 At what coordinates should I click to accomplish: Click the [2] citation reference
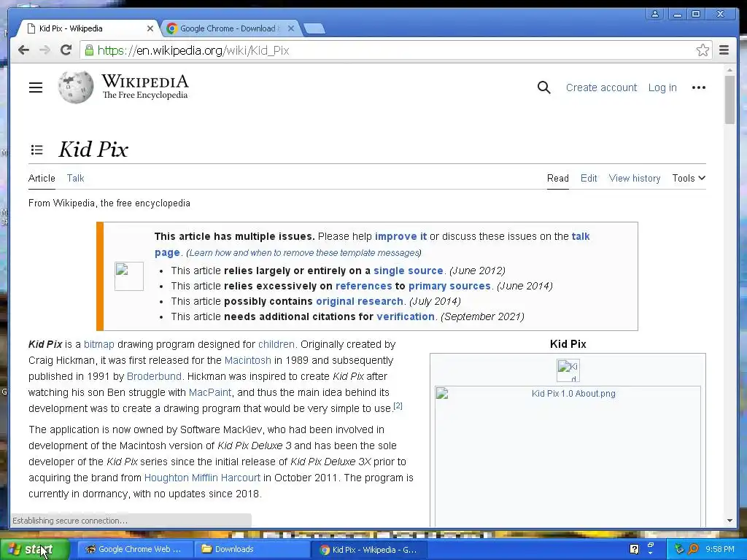[398, 405]
